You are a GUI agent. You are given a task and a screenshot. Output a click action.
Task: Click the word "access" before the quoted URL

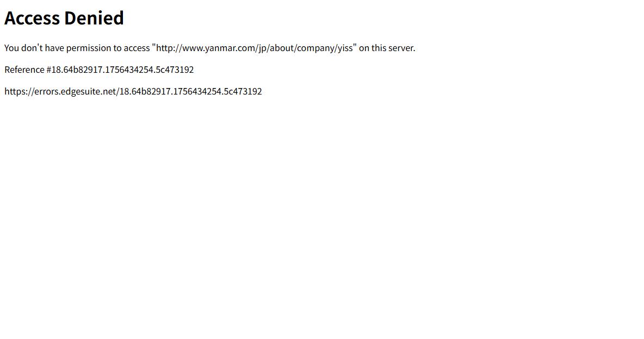tap(137, 48)
